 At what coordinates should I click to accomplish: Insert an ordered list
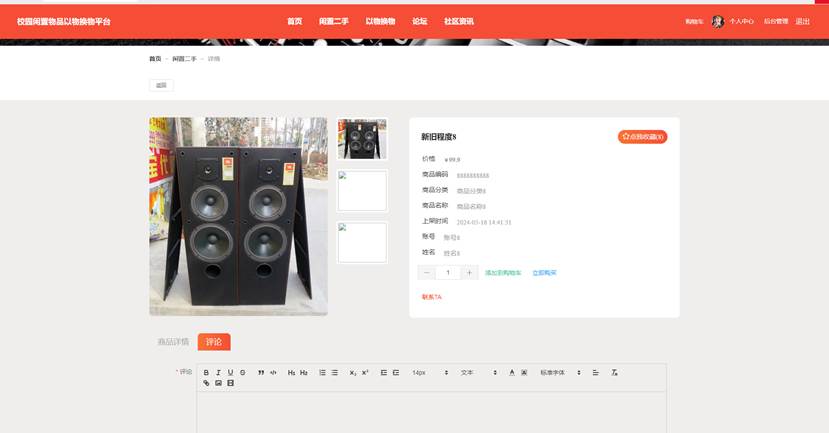[x=323, y=373]
